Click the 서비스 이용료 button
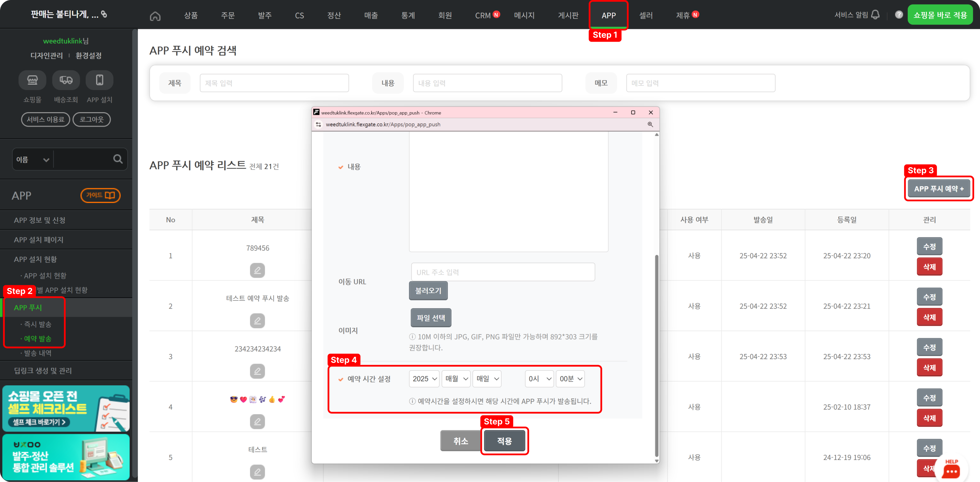The image size is (980, 482). [45, 119]
